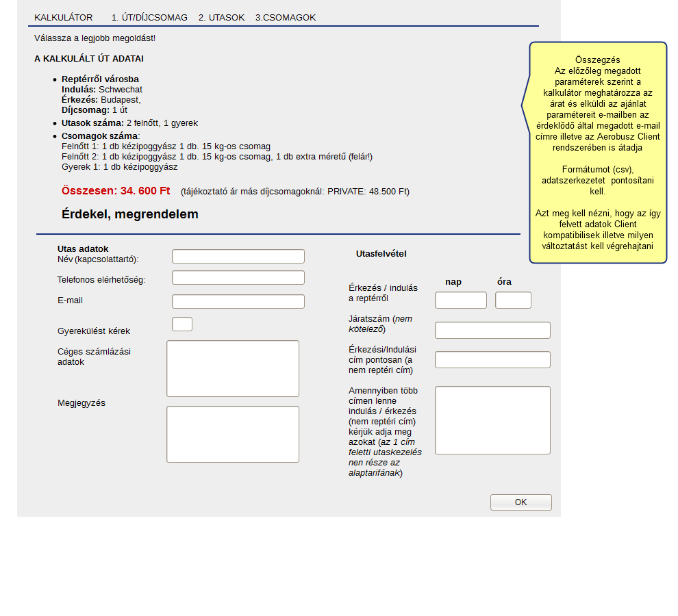Click the nap (day) input field
The height and width of the screenshot is (616, 678).
460,300
